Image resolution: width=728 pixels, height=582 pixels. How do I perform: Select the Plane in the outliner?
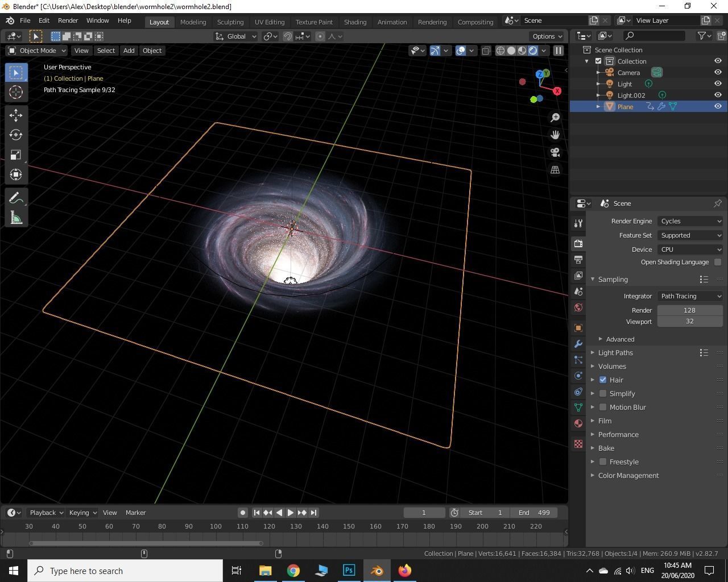[624, 106]
